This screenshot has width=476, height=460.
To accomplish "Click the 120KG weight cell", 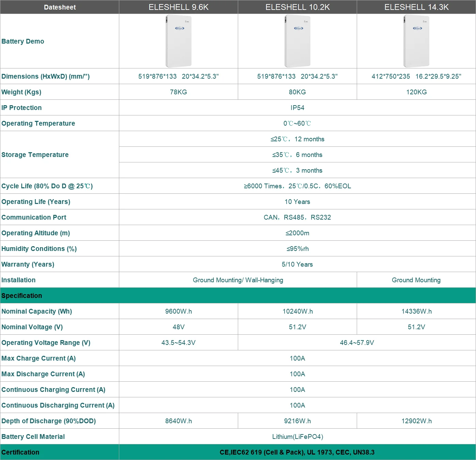I will (416, 92).
